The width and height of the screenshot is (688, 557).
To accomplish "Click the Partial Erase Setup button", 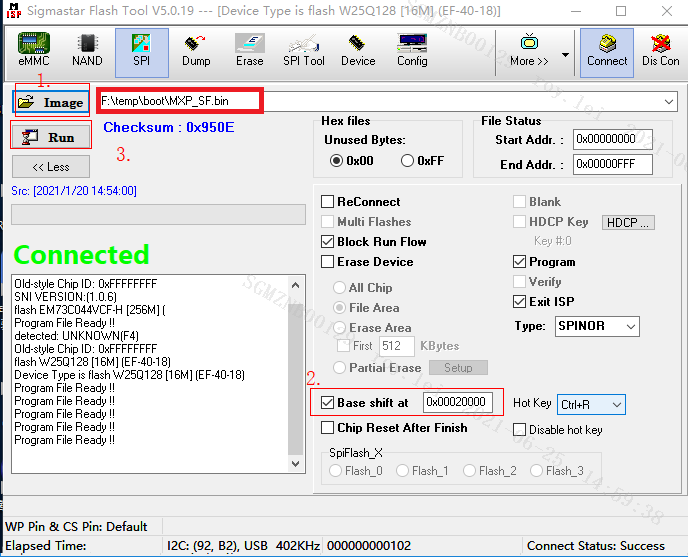I will 458,367.
